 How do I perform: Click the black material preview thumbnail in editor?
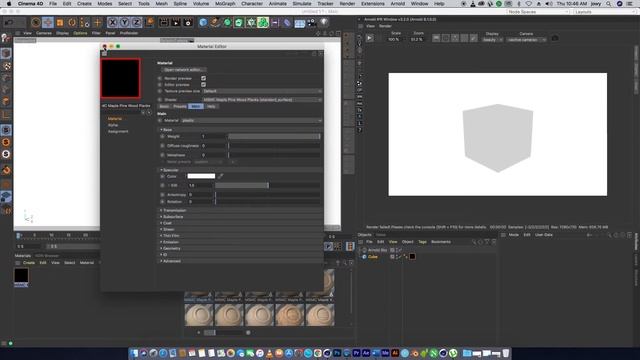tap(120, 78)
